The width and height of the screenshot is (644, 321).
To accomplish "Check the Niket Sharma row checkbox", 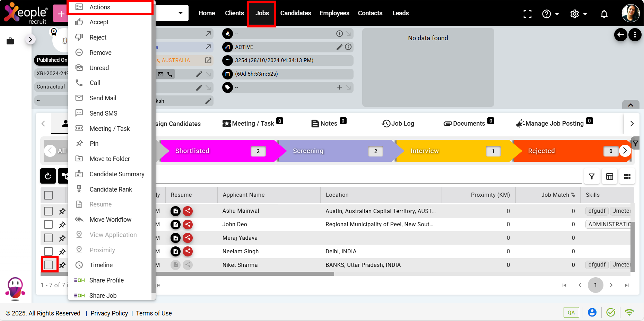I will point(49,265).
